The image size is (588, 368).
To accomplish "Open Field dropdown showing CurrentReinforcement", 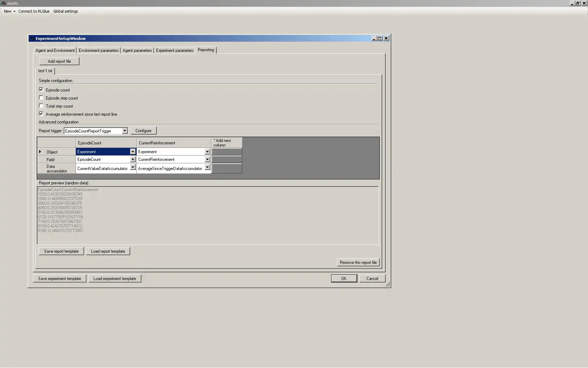I will pyautogui.click(x=207, y=159).
